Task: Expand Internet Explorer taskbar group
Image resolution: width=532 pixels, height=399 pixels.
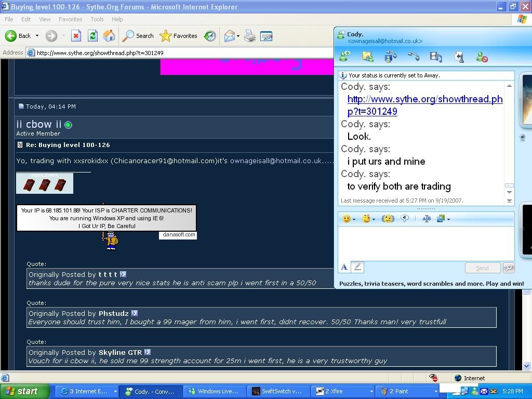Action: pos(116,392)
